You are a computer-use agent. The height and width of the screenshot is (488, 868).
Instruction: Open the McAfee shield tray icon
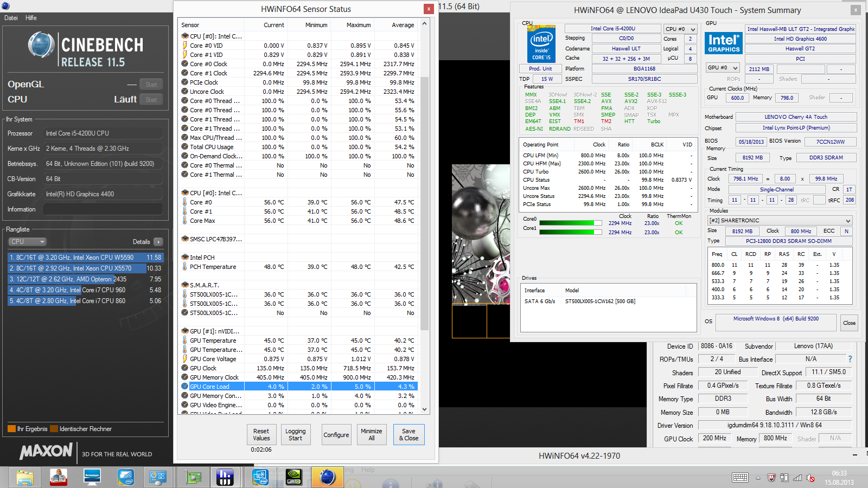coord(771,478)
